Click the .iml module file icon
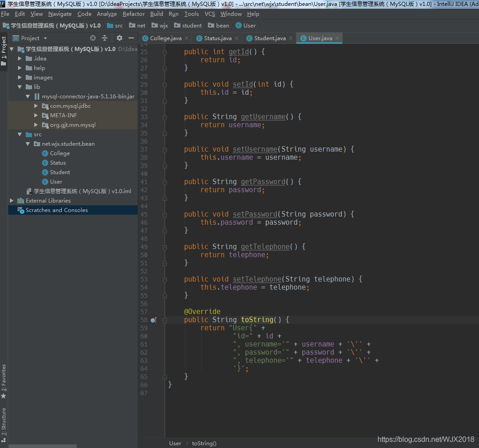Viewport: 479px width, 448px height. (29, 191)
